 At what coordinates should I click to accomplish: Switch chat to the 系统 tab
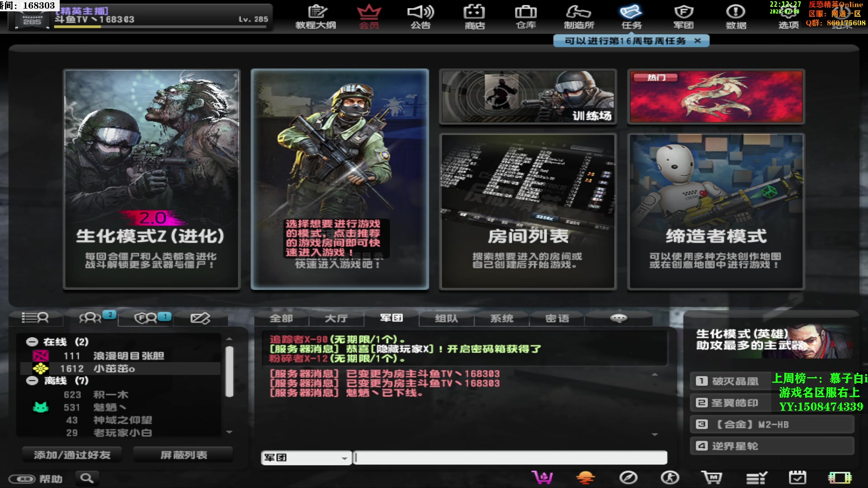(502, 318)
